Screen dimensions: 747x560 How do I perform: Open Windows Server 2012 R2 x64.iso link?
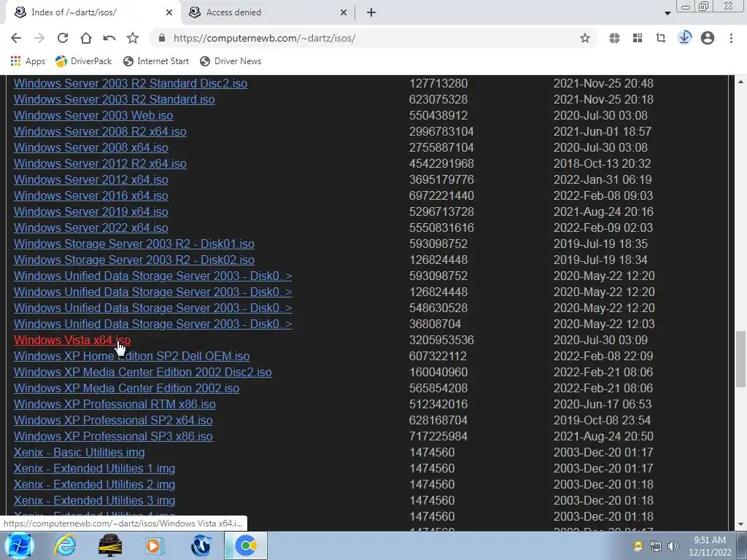[x=99, y=164]
